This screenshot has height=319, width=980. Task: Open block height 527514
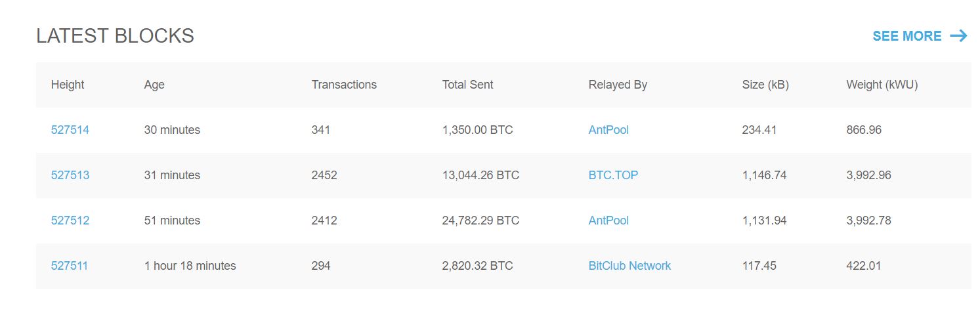tap(70, 130)
